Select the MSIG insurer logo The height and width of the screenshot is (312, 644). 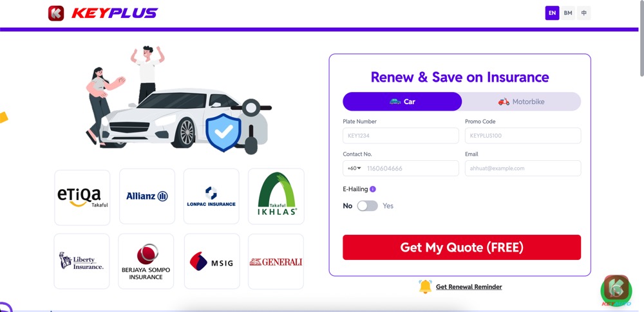coord(212,262)
